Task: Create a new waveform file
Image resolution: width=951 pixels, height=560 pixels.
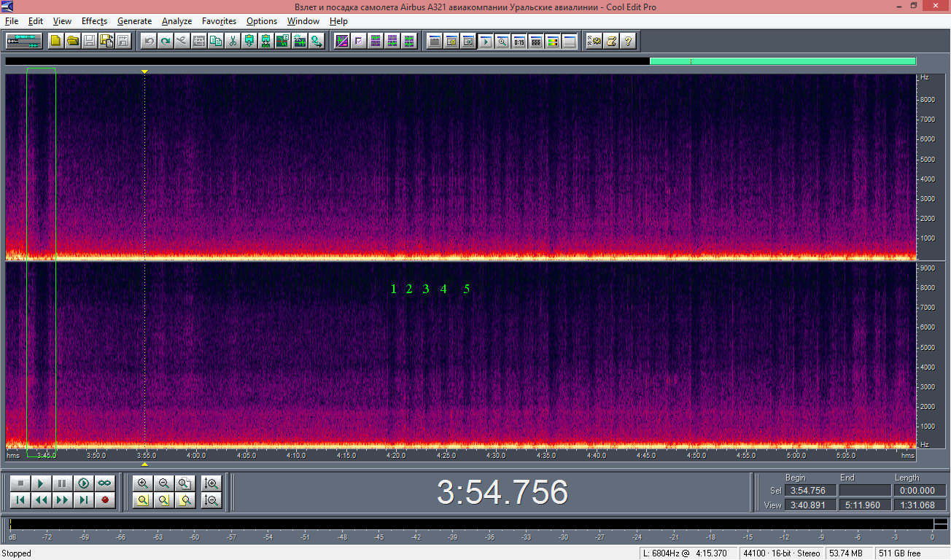Action: pyautogui.click(x=56, y=41)
